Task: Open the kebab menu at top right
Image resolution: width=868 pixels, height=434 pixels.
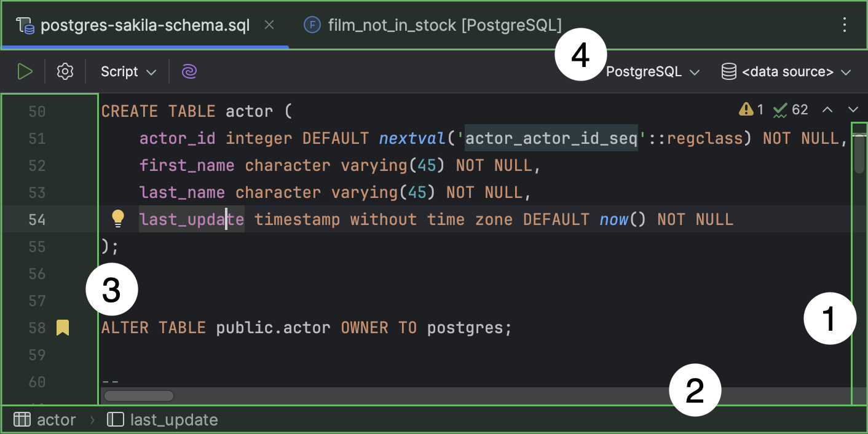Action: coord(844,25)
